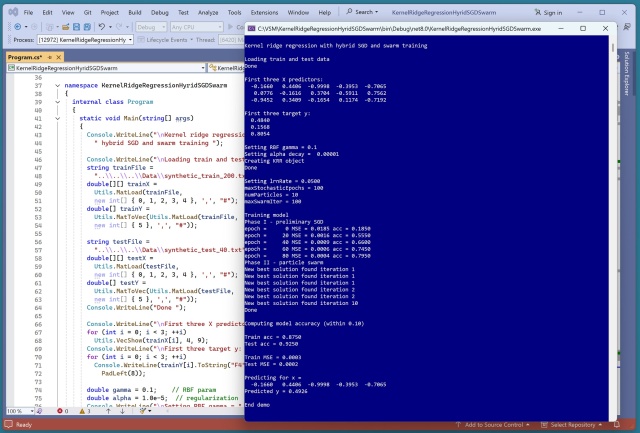
Task: Open the Analyze menu
Action: point(208,12)
